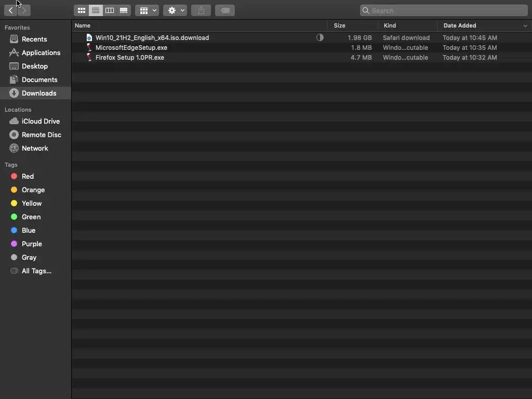Click Today at 10:35 AM date cell
The width and height of the screenshot is (532, 399).
click(470, 47)
